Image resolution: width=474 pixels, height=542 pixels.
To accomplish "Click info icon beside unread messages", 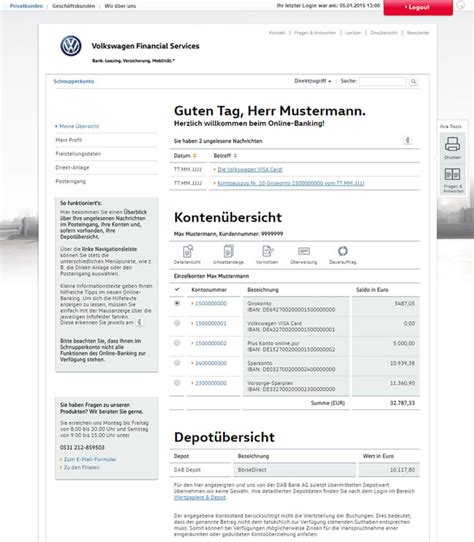I will (407, 140).
